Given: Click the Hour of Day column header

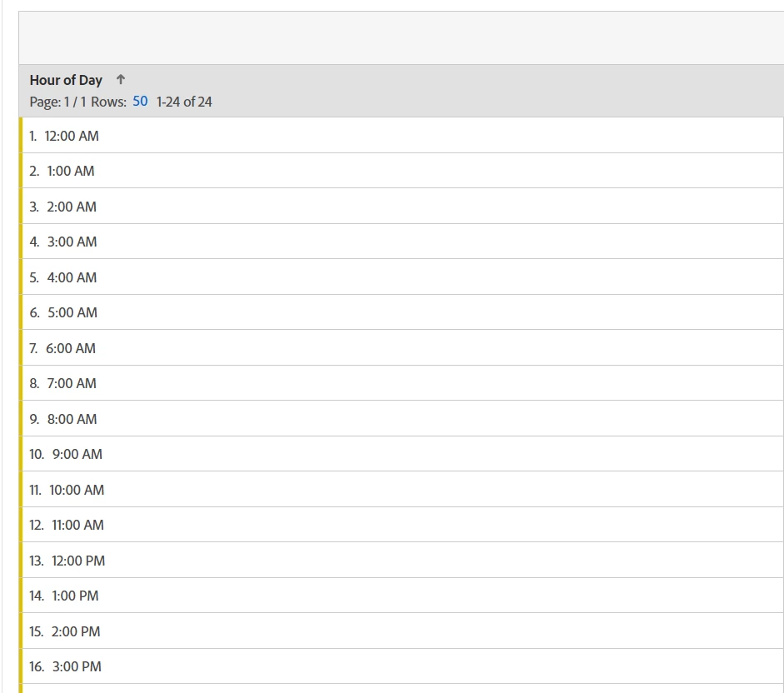Looking at the screenshot, I should (66, 80).
